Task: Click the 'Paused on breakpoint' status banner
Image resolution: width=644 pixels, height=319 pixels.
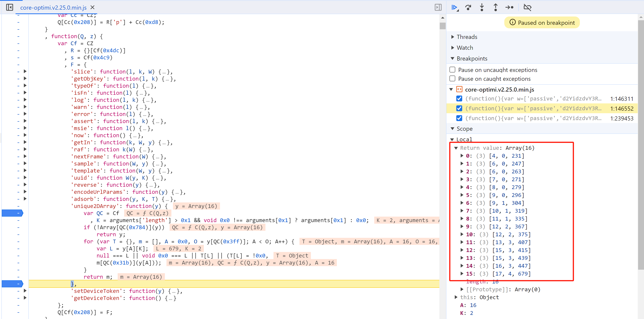Action: 542,22
